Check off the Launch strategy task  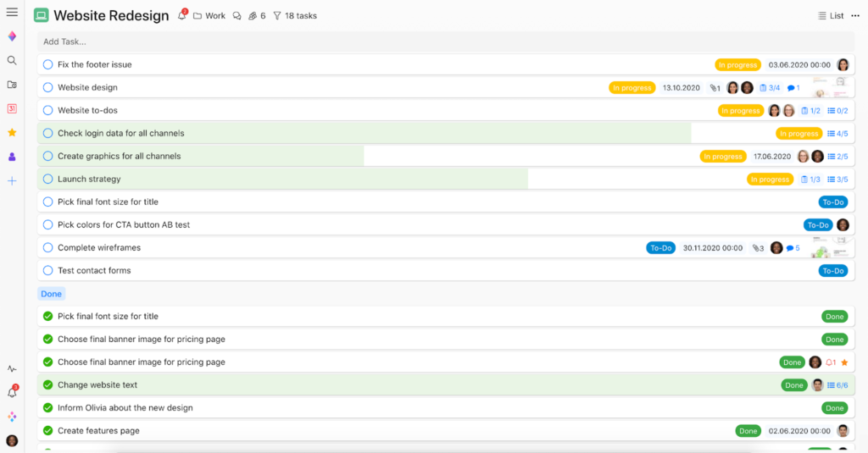(x=47, y=179)
